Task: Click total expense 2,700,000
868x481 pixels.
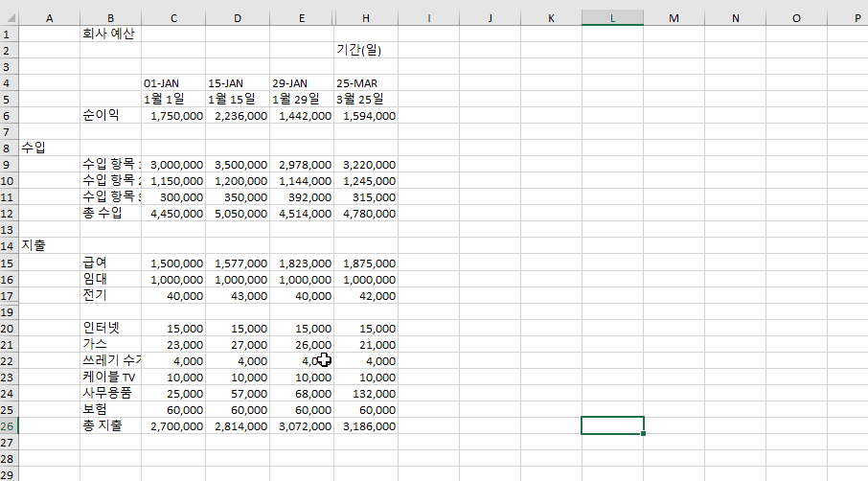Action: (173, 426)
